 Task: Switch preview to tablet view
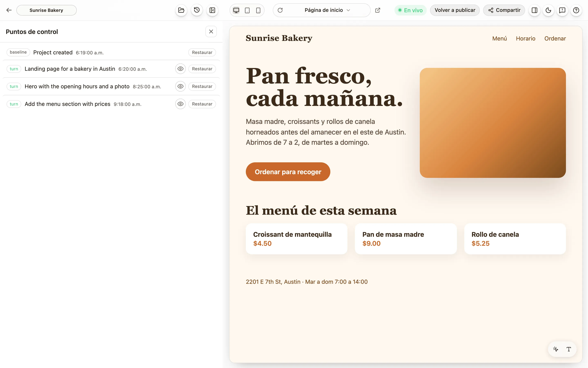pyautogui.click(x=247, y=10)
